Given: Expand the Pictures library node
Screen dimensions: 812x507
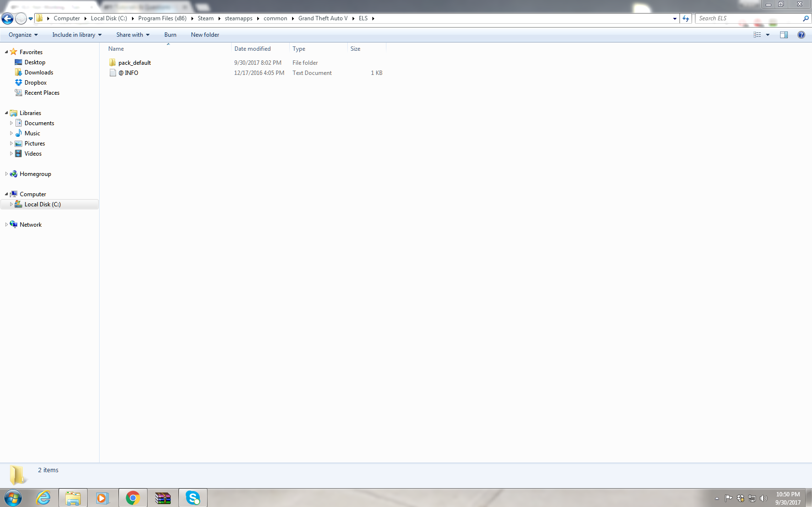Looking at the screenshot, I should pos(11,144).
